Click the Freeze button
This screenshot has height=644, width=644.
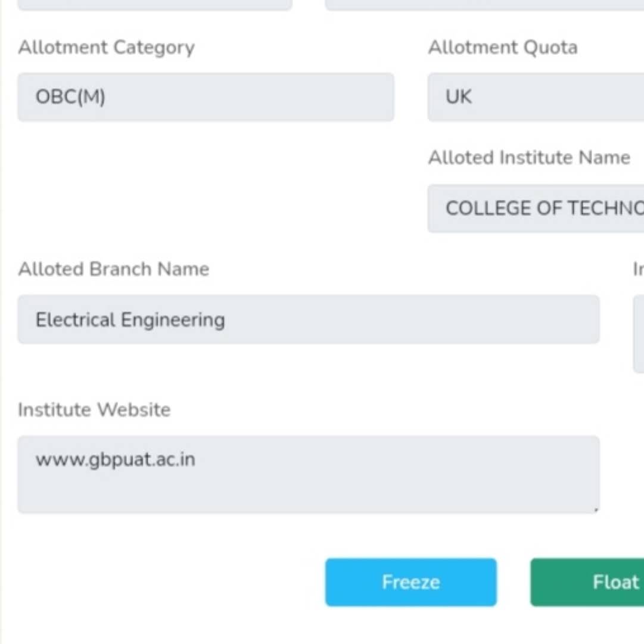[410, 582]
